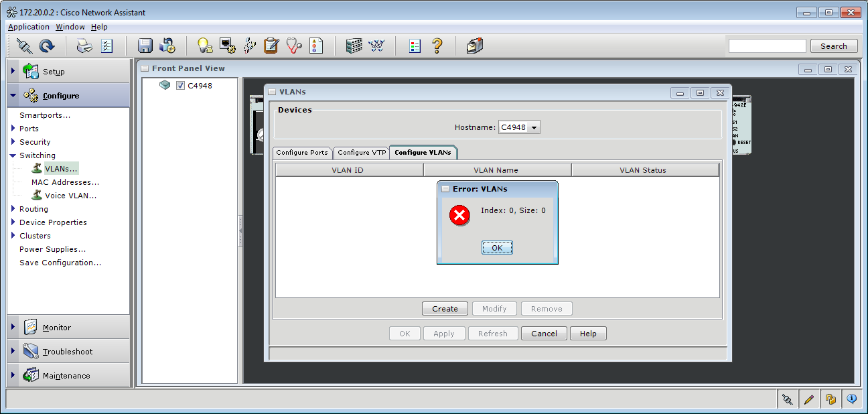This screenshot has height=414, width=868.
Task: Open MAC Addresses... tree item
Action: tap(65, 182)
